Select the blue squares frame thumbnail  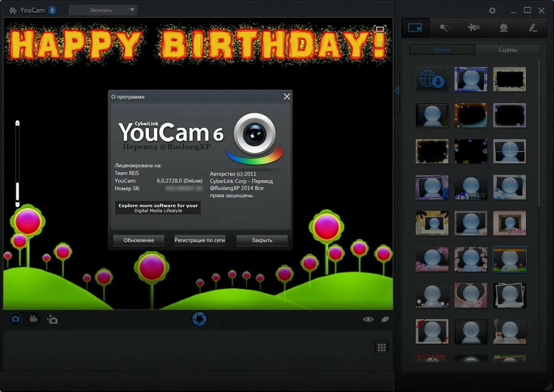[471, 79]
